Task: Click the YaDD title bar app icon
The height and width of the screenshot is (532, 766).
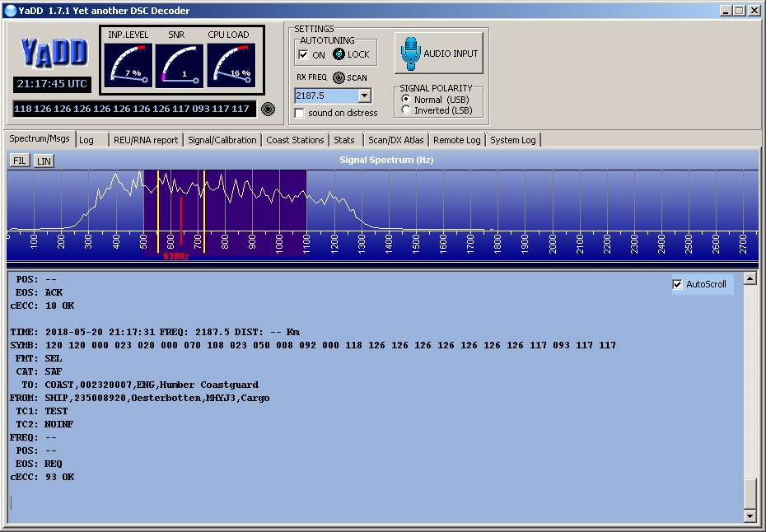Action: [10, 10]
